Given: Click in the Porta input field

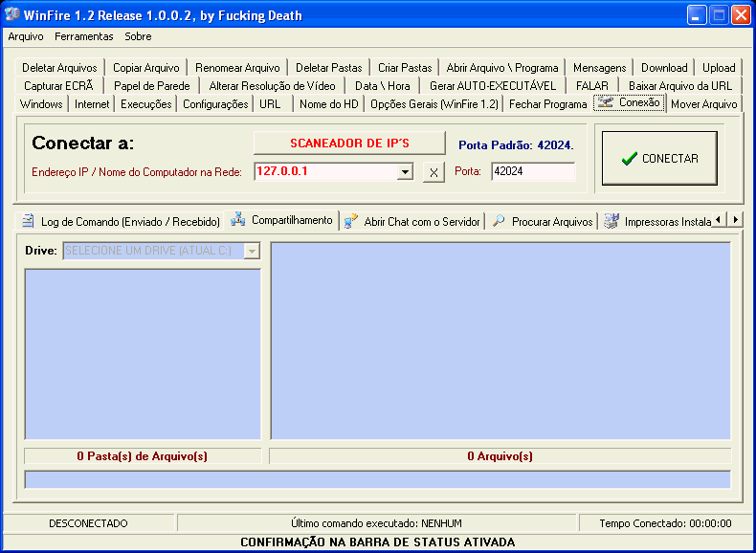Looking at the screenshot, I should 532,172.
